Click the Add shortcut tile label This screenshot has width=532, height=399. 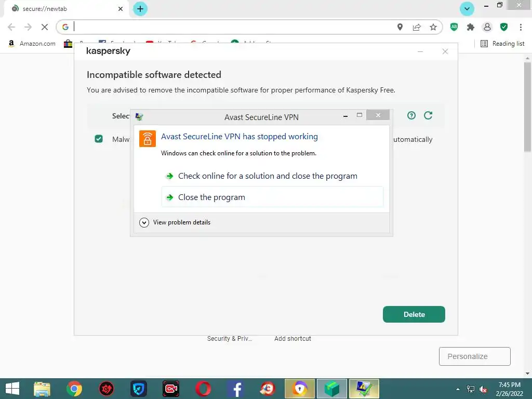tap(292, 339)
